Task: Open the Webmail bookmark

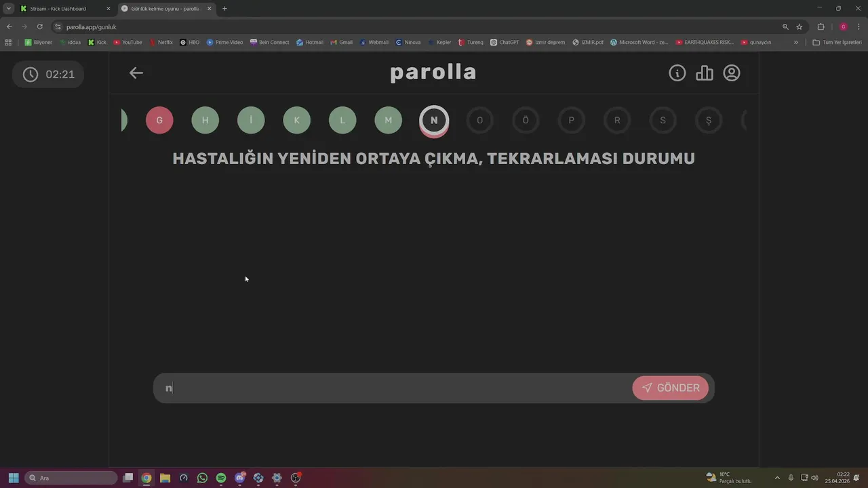Action: click(374, 42)
